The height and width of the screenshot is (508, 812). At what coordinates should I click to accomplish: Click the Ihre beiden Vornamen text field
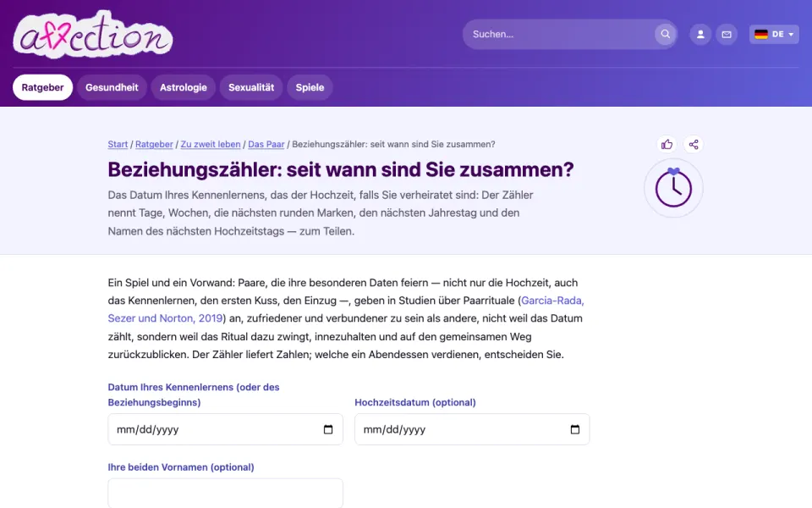(x=225, y=493)
